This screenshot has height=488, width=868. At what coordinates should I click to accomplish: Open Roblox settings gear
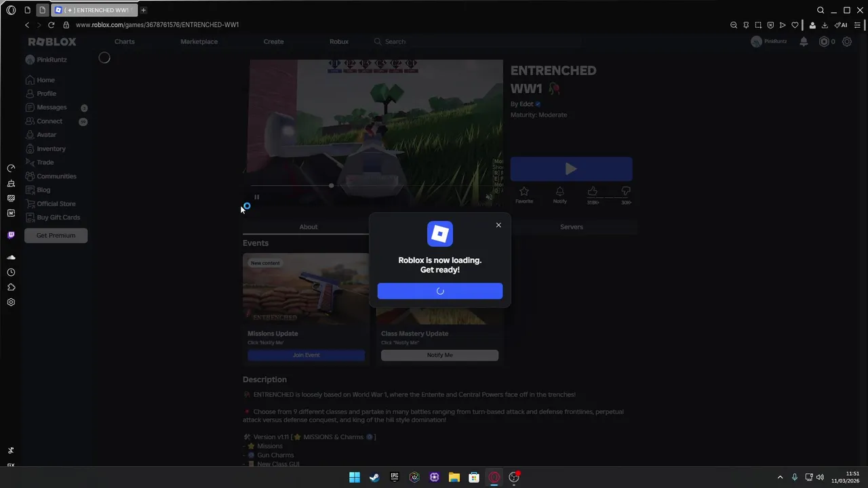coord(847,41)
